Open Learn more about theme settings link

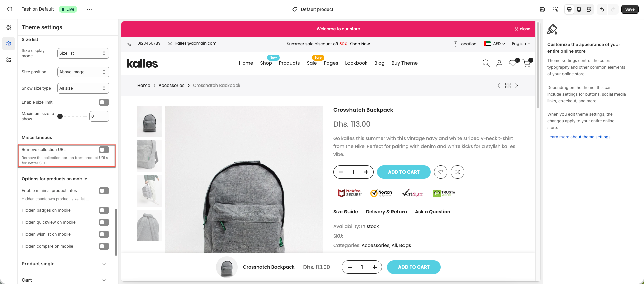tap(579, 137)
